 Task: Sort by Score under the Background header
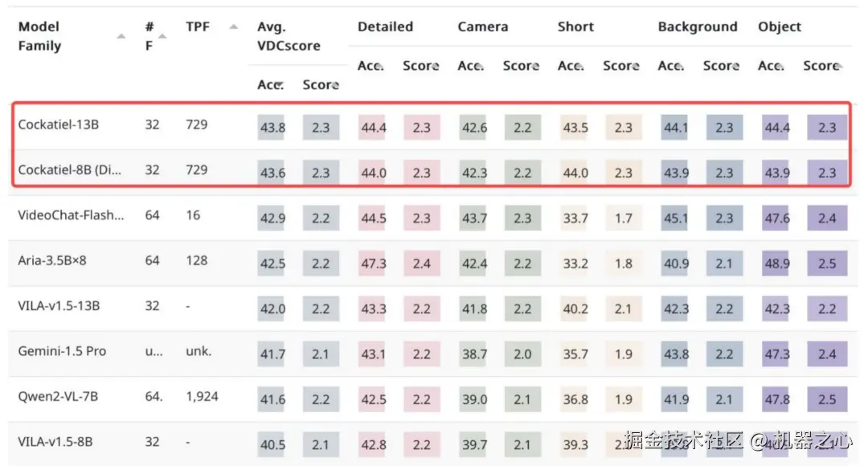[721, 66]
